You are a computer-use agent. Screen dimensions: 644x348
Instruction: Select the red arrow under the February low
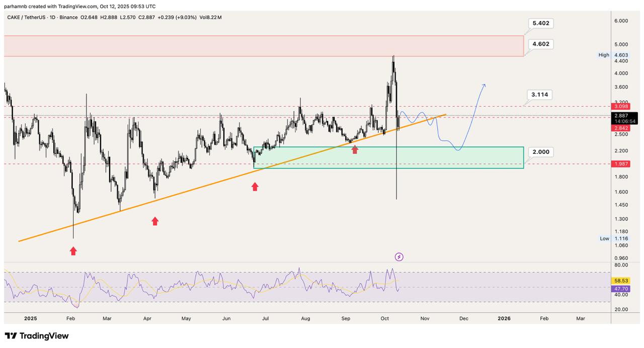click(x=73, y=251)
